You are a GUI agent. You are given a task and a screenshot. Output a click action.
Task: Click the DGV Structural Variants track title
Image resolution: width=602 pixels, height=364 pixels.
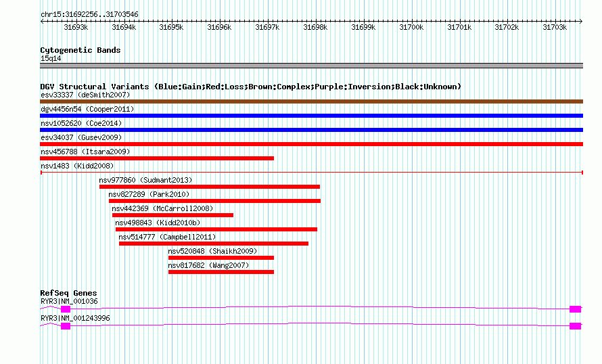click(x=251, y=87)
